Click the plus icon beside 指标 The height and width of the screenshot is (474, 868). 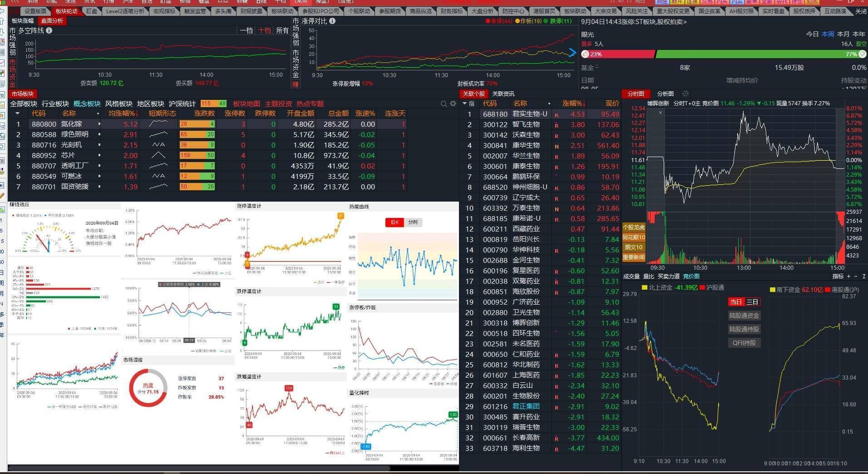tap(848, 276)
